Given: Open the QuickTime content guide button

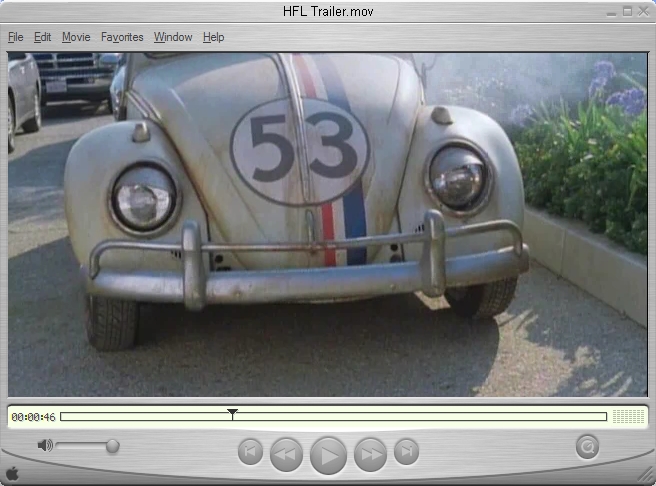Looking at the screenshot, I should coord(587,447).
